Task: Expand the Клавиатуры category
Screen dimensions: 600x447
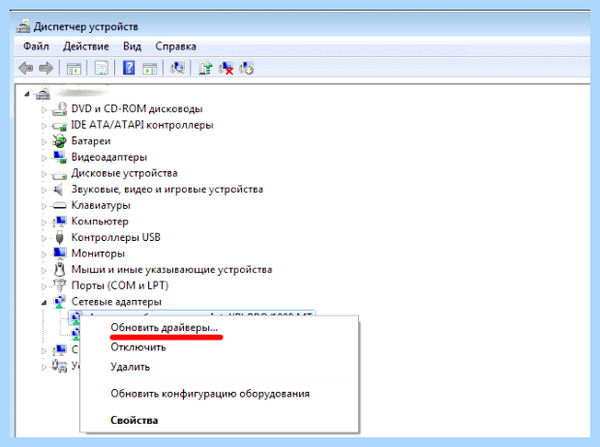Action: pos(44,206)
